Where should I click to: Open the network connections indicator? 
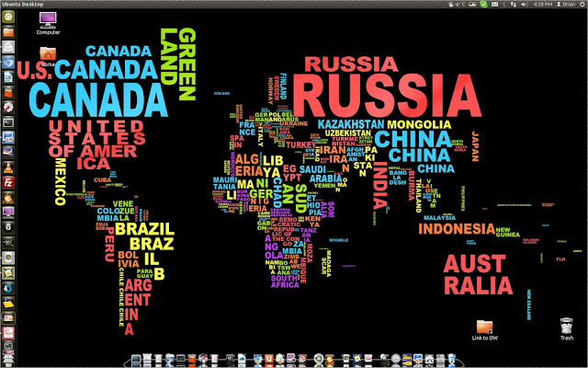coord(514,4)
